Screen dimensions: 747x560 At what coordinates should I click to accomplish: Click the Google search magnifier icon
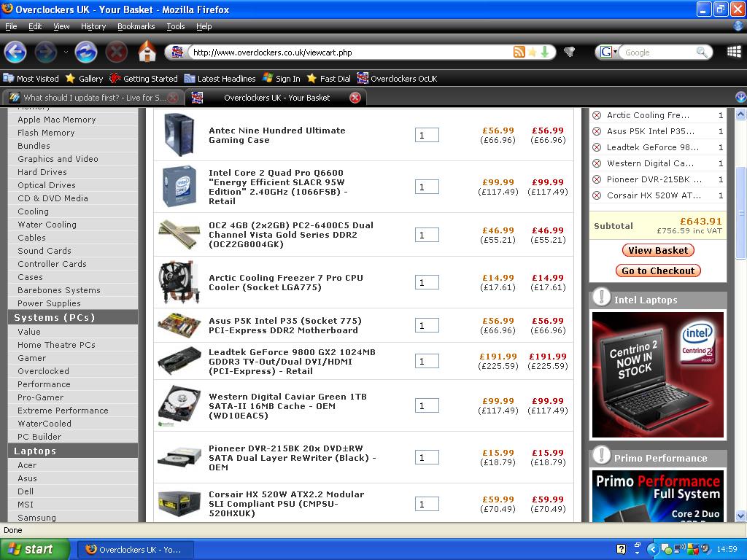click(x=702, y=52)
